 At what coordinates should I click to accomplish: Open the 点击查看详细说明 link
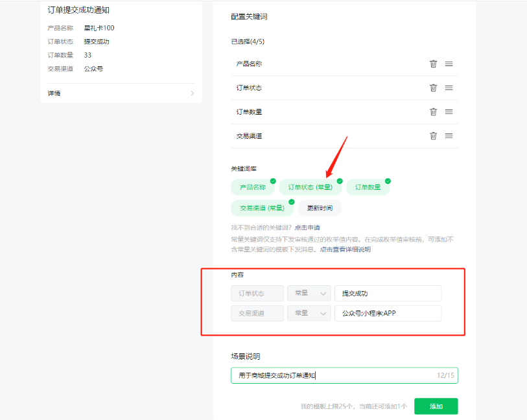pyautogui.click(x=345, y=250)
